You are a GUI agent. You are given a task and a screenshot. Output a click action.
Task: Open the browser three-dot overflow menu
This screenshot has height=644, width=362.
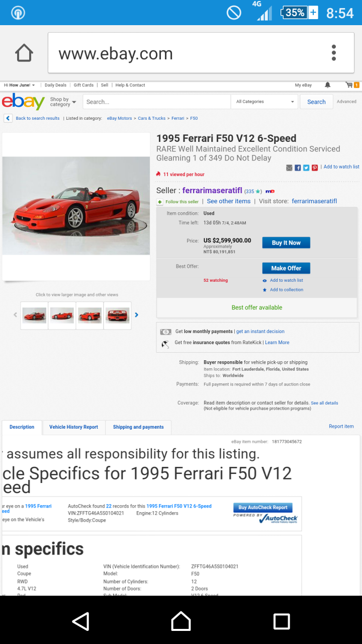334,53
